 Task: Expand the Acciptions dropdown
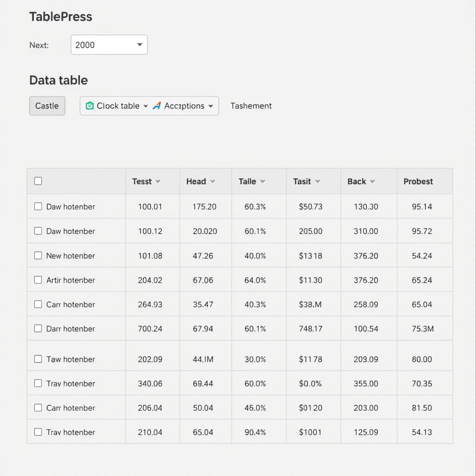[x=211, y=106]
